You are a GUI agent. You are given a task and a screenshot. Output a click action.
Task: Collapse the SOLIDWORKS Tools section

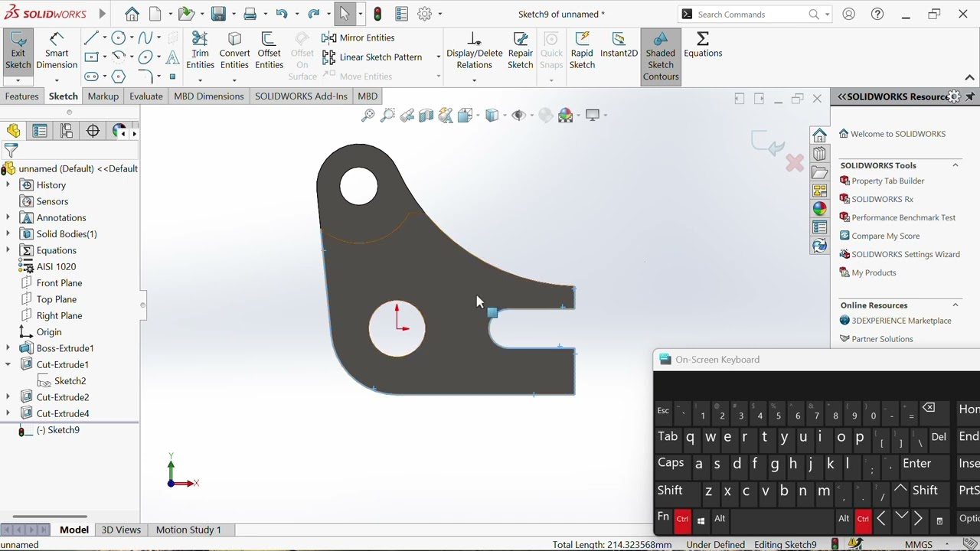[x=955, y=165]
